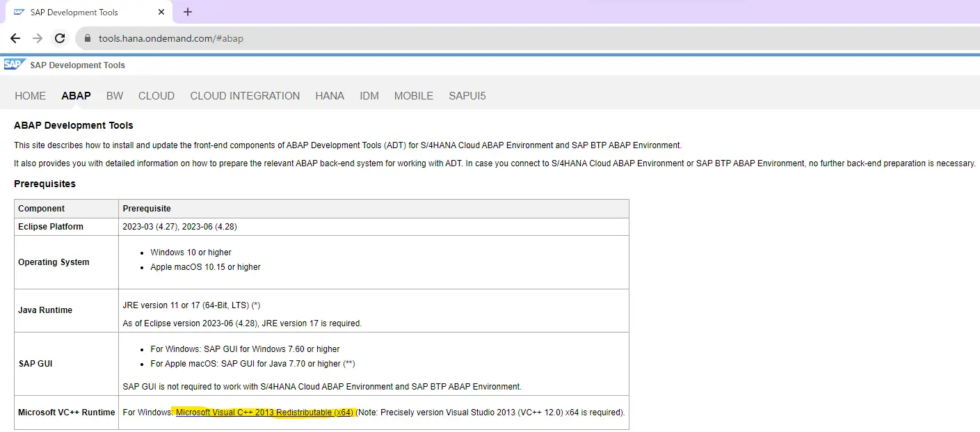Open the CLOUD navigation item

[x=156, y=96]
